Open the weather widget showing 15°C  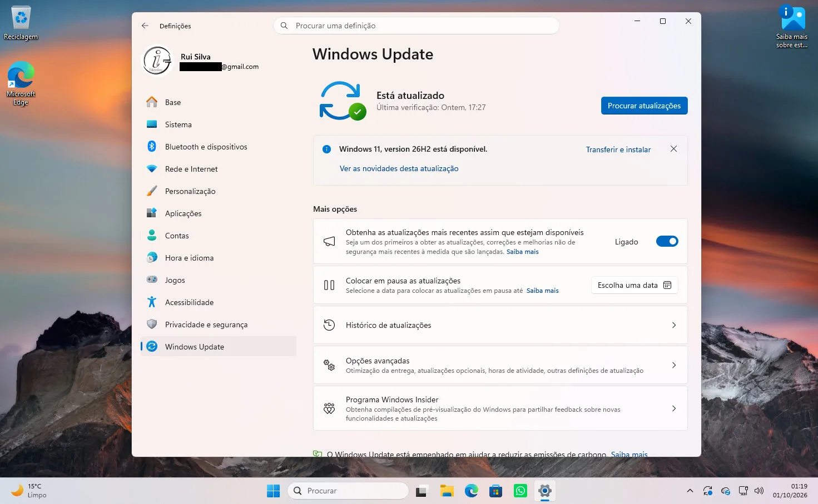(x=29, y=491)
